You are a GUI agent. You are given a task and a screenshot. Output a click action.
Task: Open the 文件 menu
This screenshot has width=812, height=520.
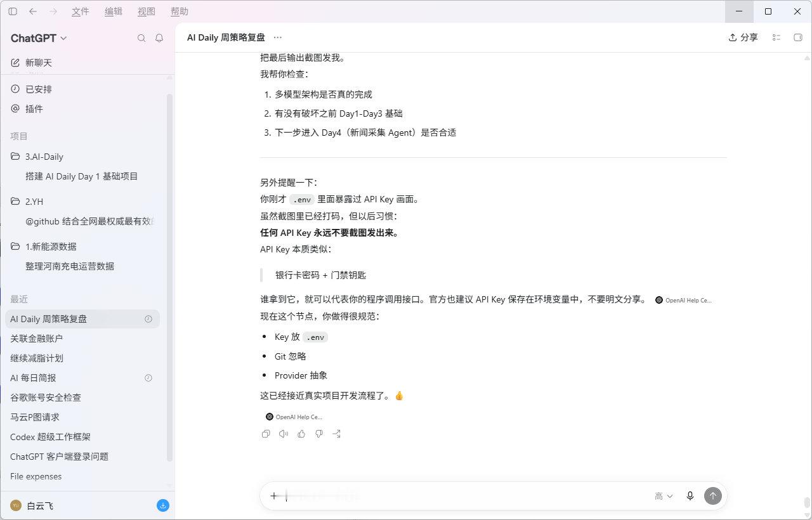click(x=81, y=11)
